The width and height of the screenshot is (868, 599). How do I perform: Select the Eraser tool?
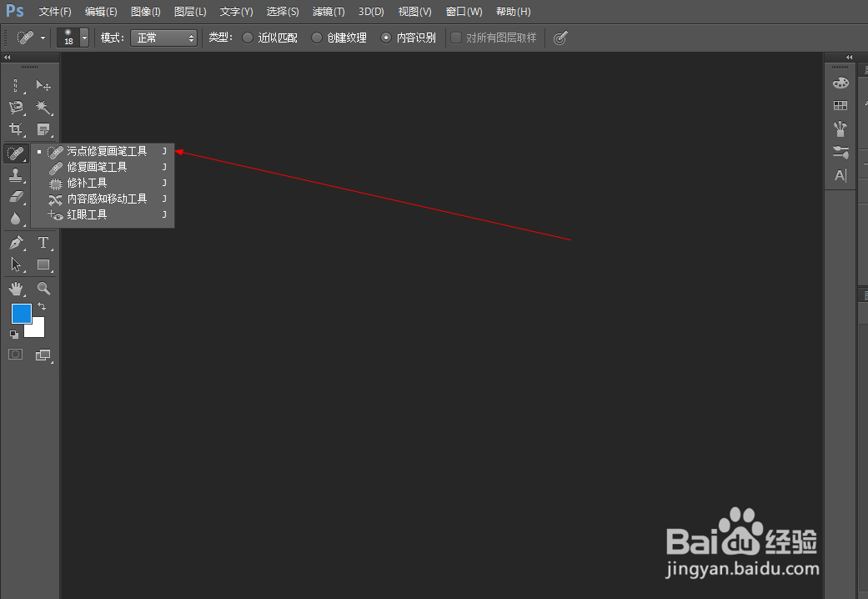(x=16, y=197)
